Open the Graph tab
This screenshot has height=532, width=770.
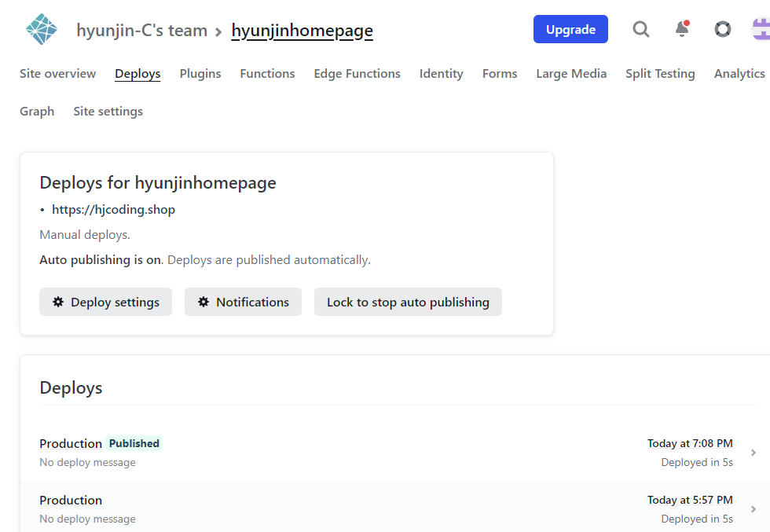(37, 112)
